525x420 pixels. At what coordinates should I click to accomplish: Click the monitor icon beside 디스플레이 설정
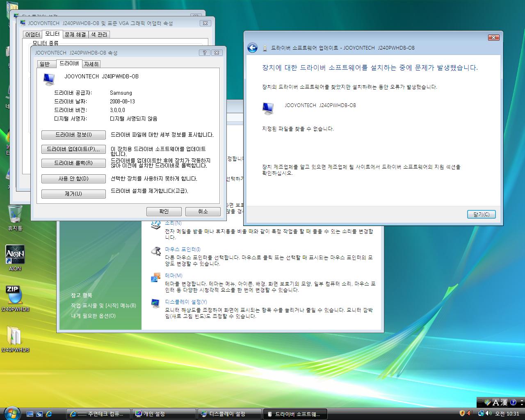[x=155, y=304]
